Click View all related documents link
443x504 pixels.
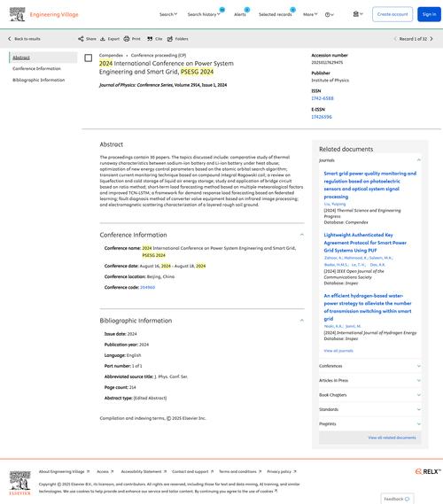tap(392, 438)
